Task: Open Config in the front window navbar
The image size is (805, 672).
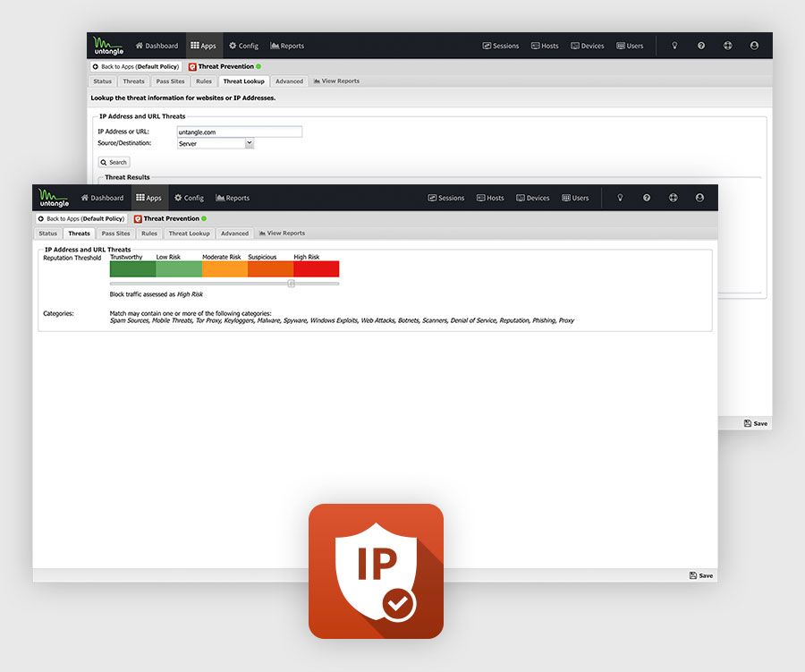Action: click(189, 198)
